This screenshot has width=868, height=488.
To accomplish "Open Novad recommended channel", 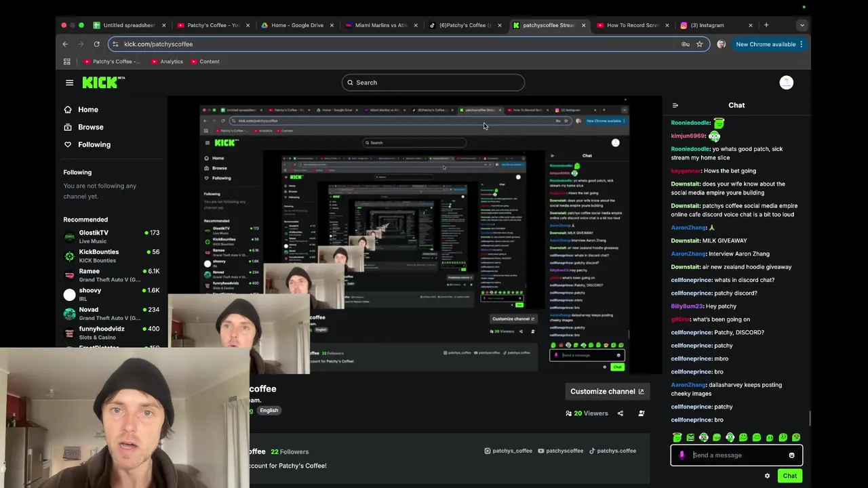I will click(112, 314).
